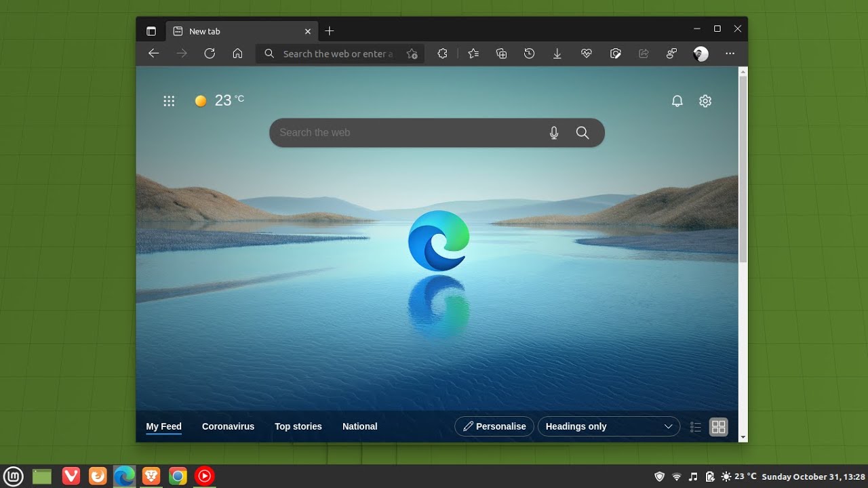Launch Vivaldi from the taskbar

pos(71,476)
